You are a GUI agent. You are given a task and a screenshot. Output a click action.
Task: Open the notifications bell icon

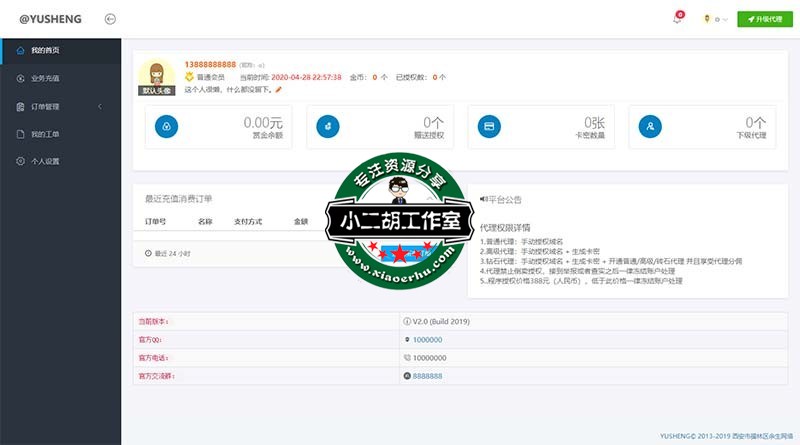click(x=677, y=19)
